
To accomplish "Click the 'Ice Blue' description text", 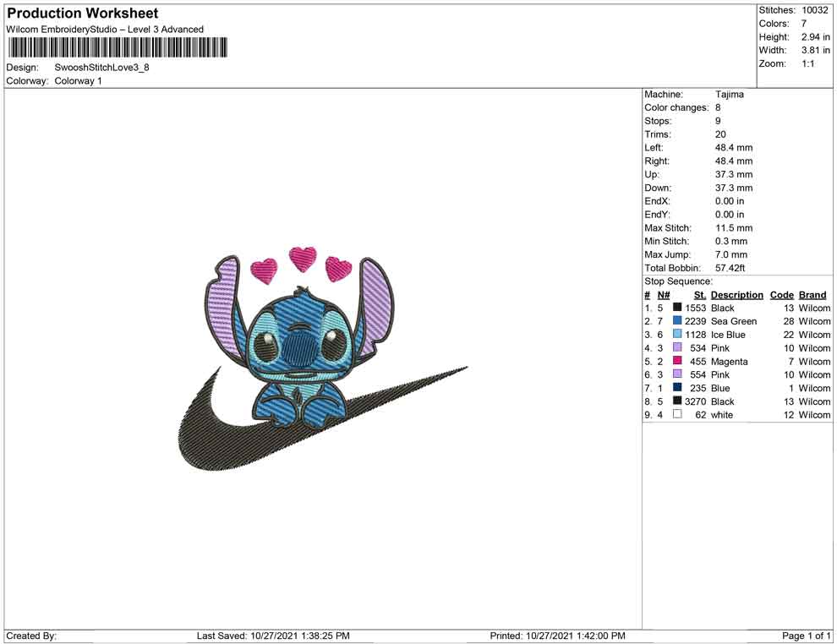I will click(x=728, y=335).
